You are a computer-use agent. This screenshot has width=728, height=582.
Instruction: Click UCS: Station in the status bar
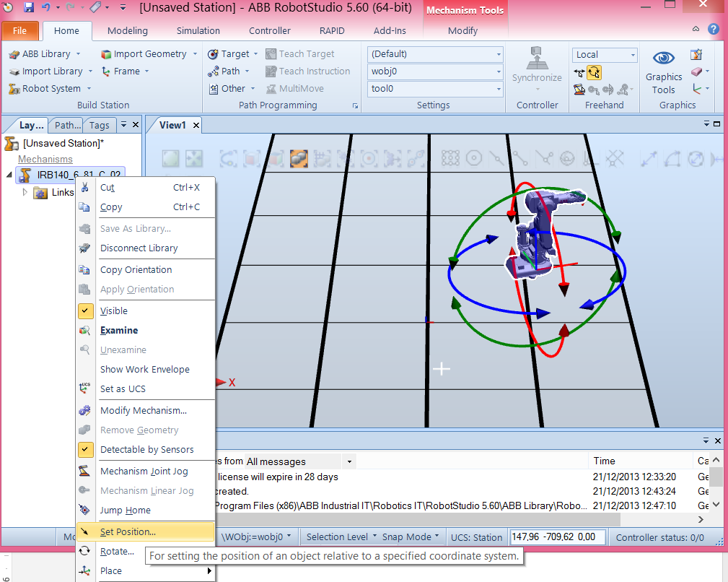point(476,537)
